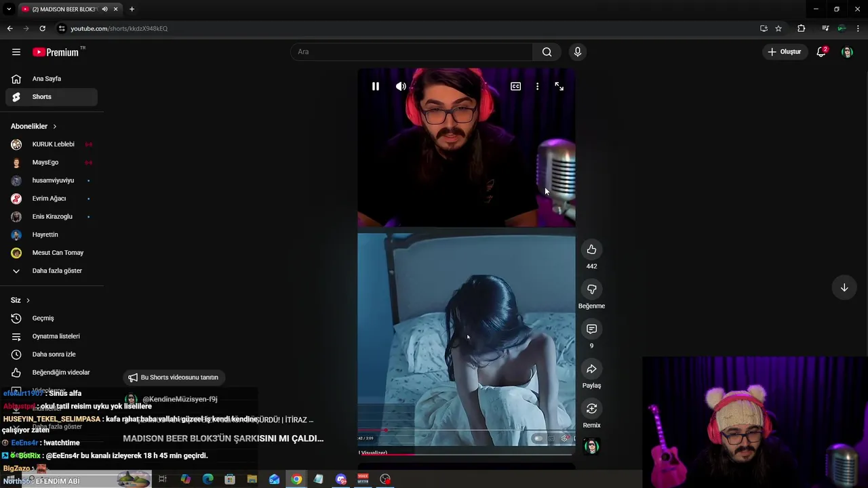This screenshot has height=488, width=868.
Task: Open File Explorer from taskbar
Action: click(252, 479)
